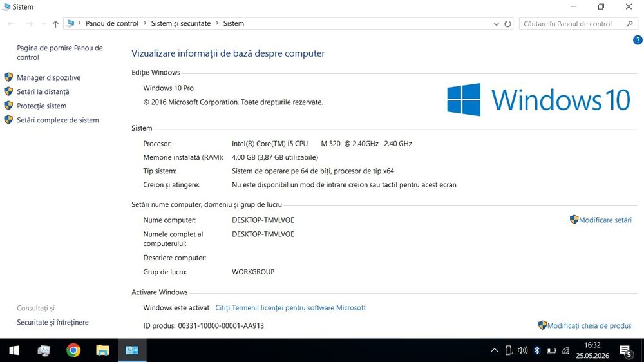
Task: Open the Action Center notifications icon
Action: (626, 350)
